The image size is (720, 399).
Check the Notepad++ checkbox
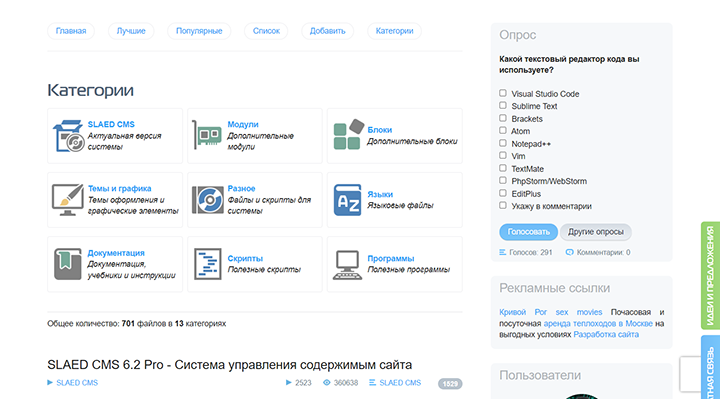503,143
